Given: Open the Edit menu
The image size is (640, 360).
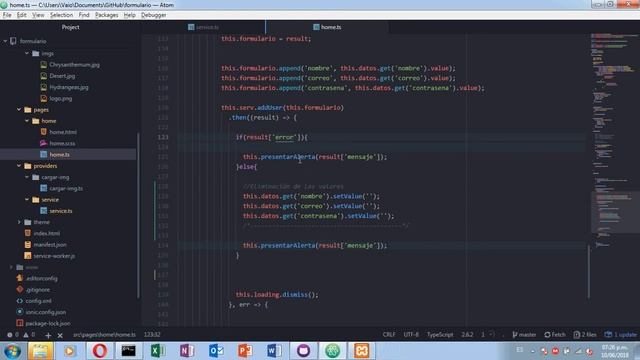Looking at the screenshot, I should click(22, 15).
